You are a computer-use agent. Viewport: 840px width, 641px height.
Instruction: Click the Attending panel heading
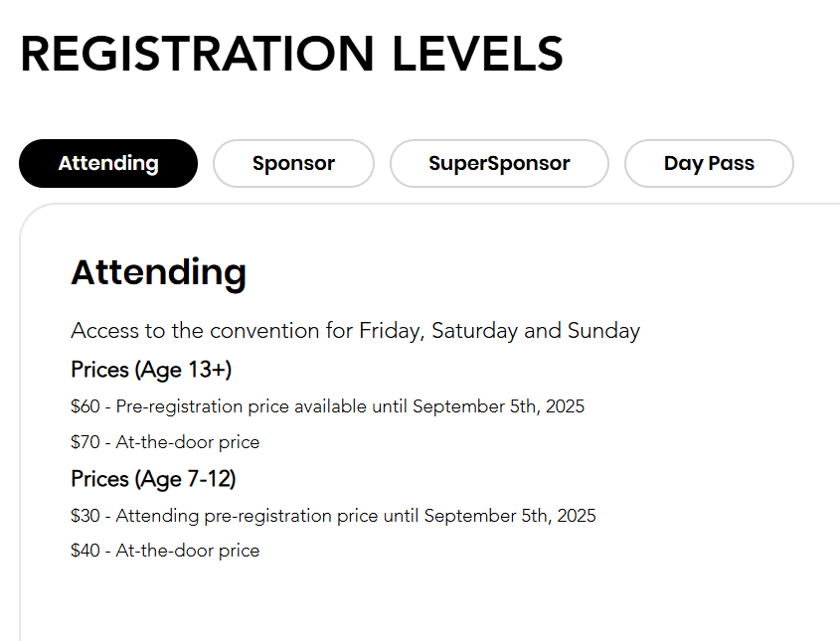(158, 272)
